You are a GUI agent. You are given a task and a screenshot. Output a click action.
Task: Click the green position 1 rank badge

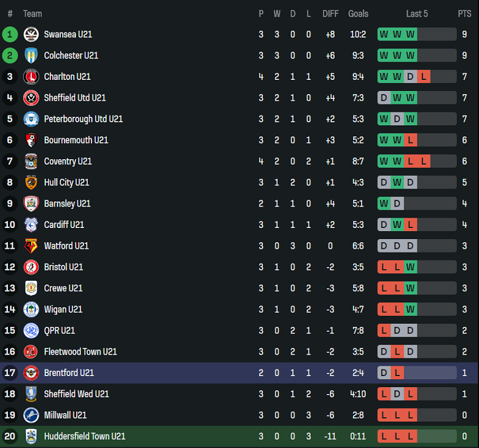pos(10,34)
